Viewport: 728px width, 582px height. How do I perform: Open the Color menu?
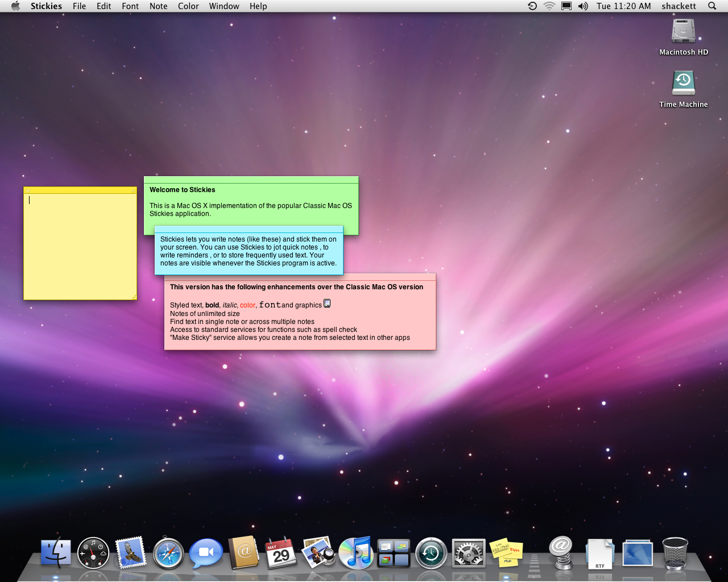tap(188, 6)
